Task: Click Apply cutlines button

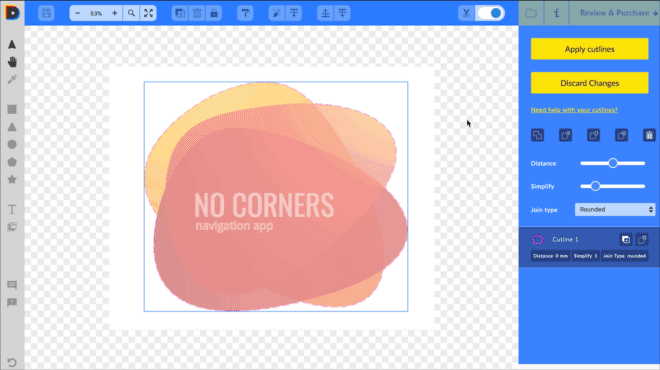Action: (x=589, y=49)
